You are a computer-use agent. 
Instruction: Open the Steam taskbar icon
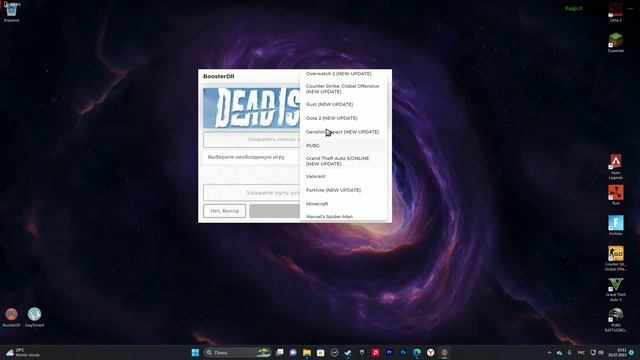(x=348, y=352)
